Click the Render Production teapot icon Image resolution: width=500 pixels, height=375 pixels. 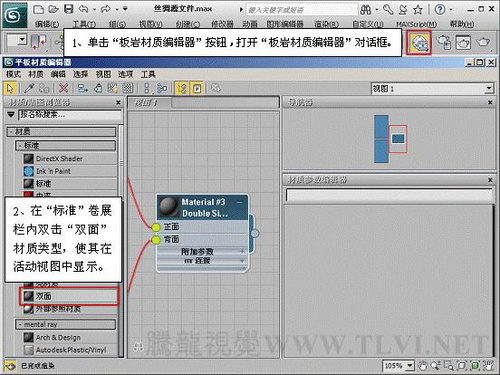coord(483,42)
